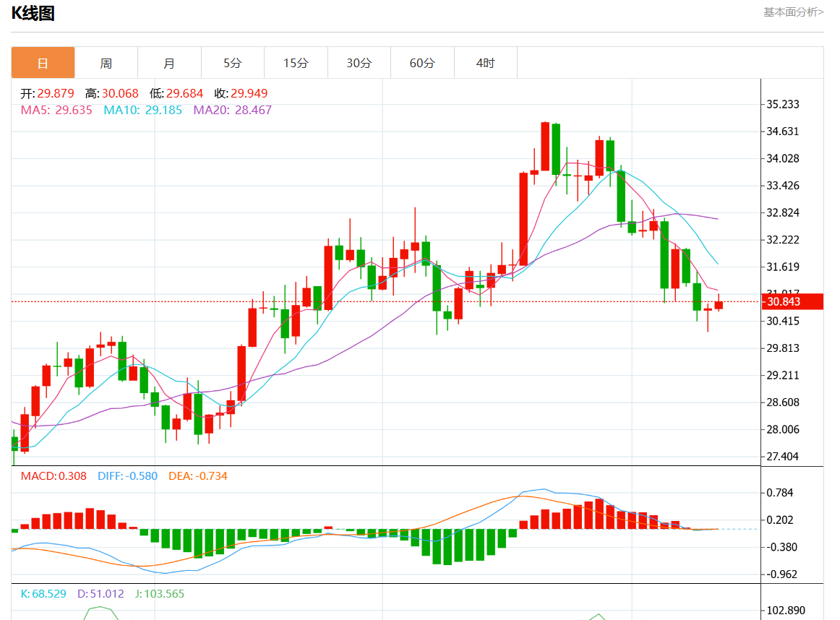Click the opening price 29.879
The width and height of the screenshot is (840, 620).
56,94
